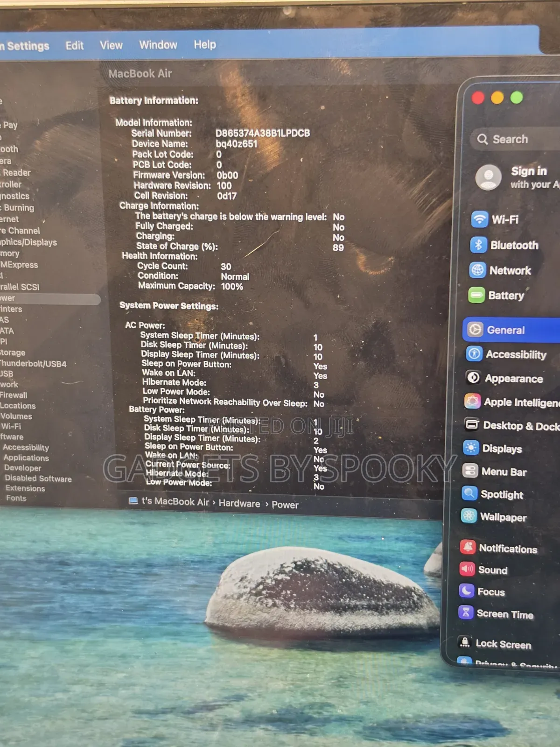Select Developer in the sidebar
Screen dimensions: 560x747
point(23,468)
